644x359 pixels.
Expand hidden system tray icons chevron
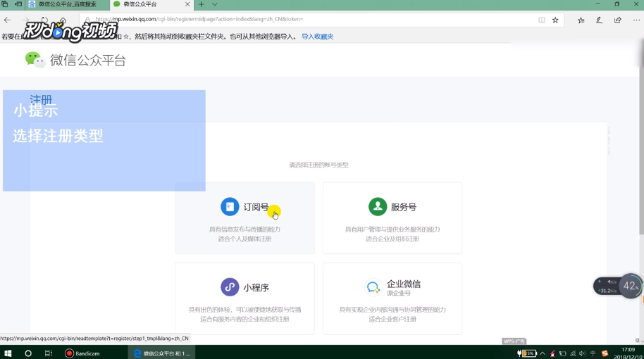[543, 353]
